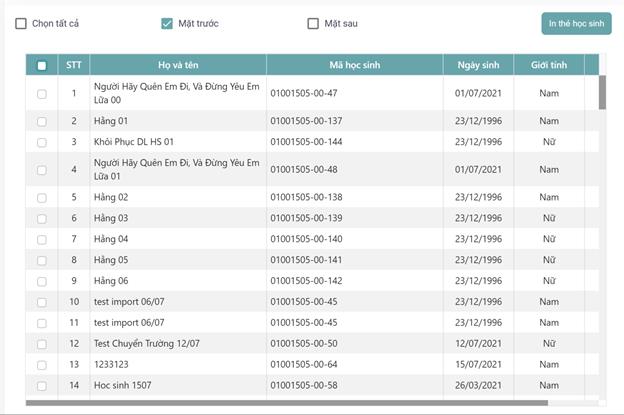Screen dimensions: 624x415
Task: Select the checkbox for row 2 Hằng 01
Action: 41,121
